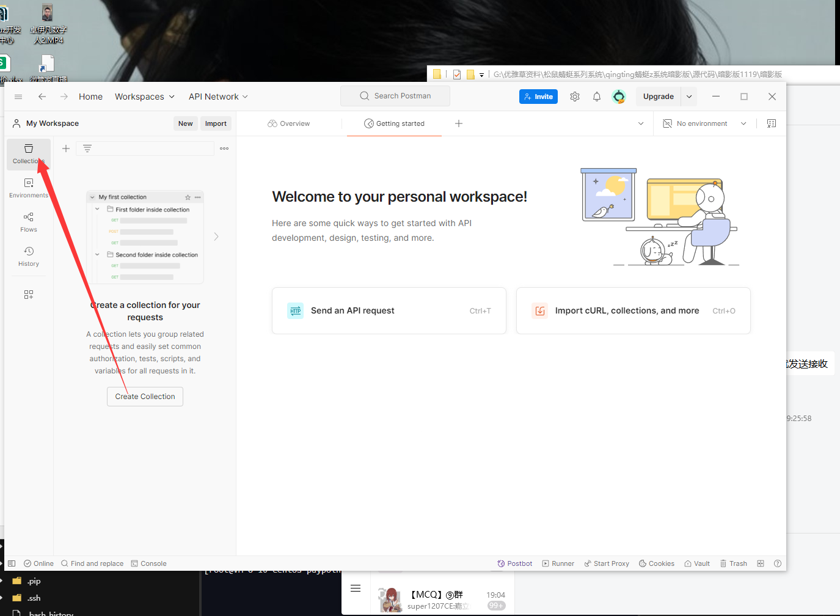Click Create Collection button
Image resolution: width=840 pixels, height=616 pixels.
[x=145, y=397]
